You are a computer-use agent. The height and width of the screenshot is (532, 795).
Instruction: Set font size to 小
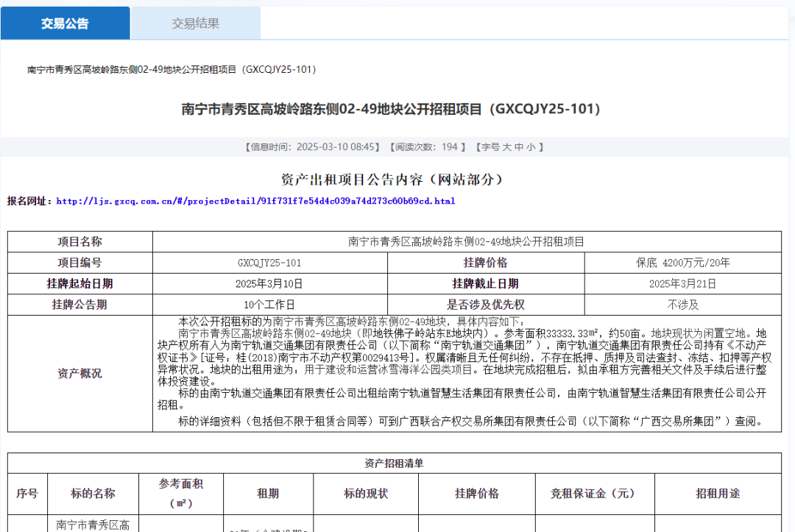[x=531, y=147]
